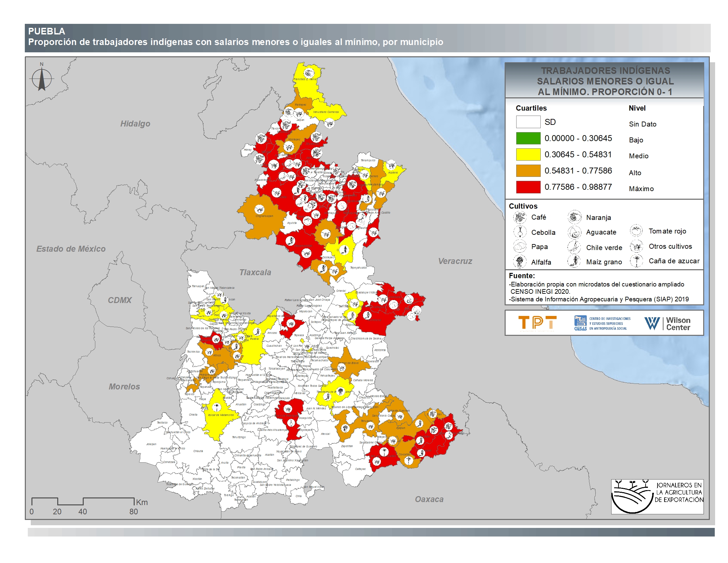Click the north arrow compass icon

(x=42, y=79)
